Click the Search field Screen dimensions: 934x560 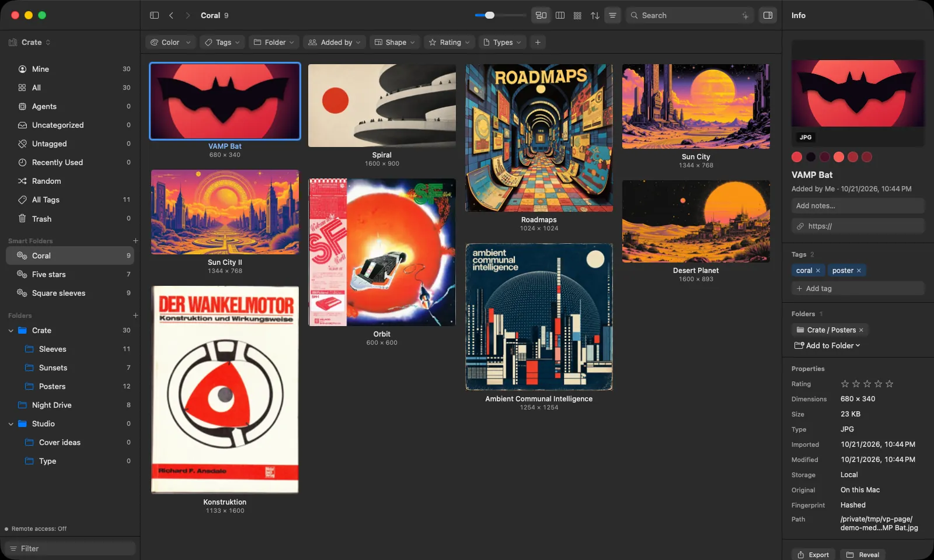(x=689, y=15)
